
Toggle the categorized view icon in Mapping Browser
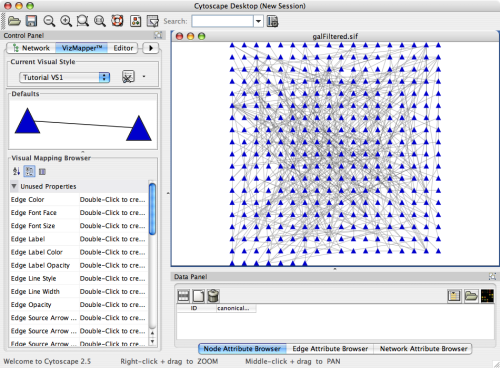[29, 171]
